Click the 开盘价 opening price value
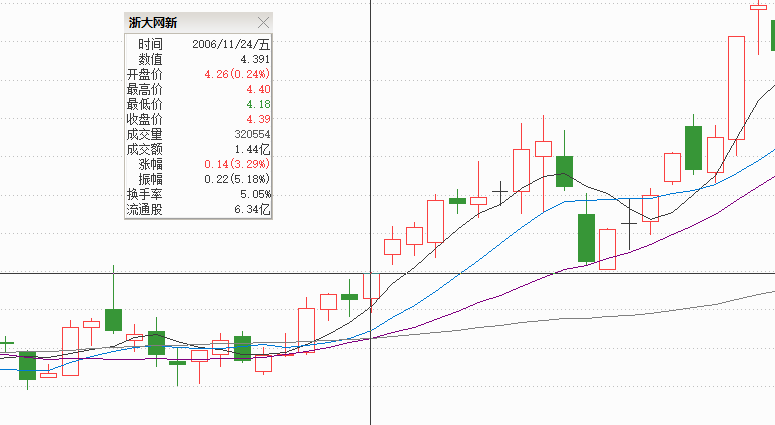Image resolution: width=775 pixels, height=425 pixels. click(x=237, y=74)
